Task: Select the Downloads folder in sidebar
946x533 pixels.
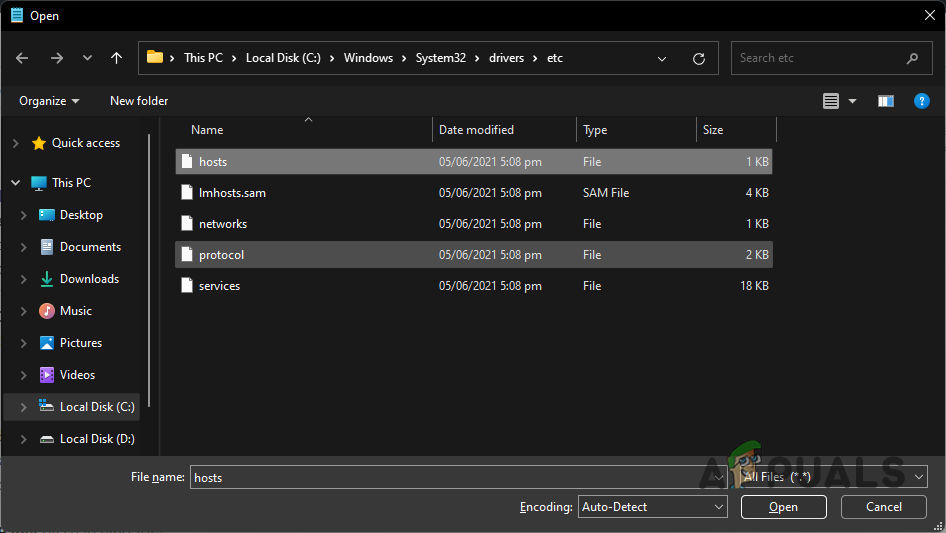Action: 88,279
